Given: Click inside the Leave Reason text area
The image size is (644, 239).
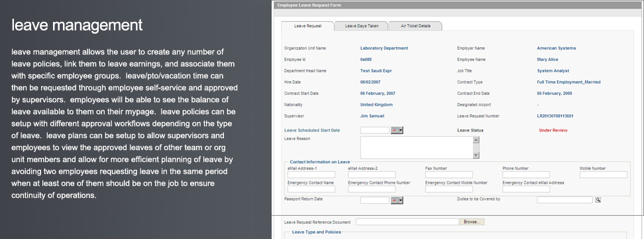Looking at the screenshot, I should (x=417, y=147).
